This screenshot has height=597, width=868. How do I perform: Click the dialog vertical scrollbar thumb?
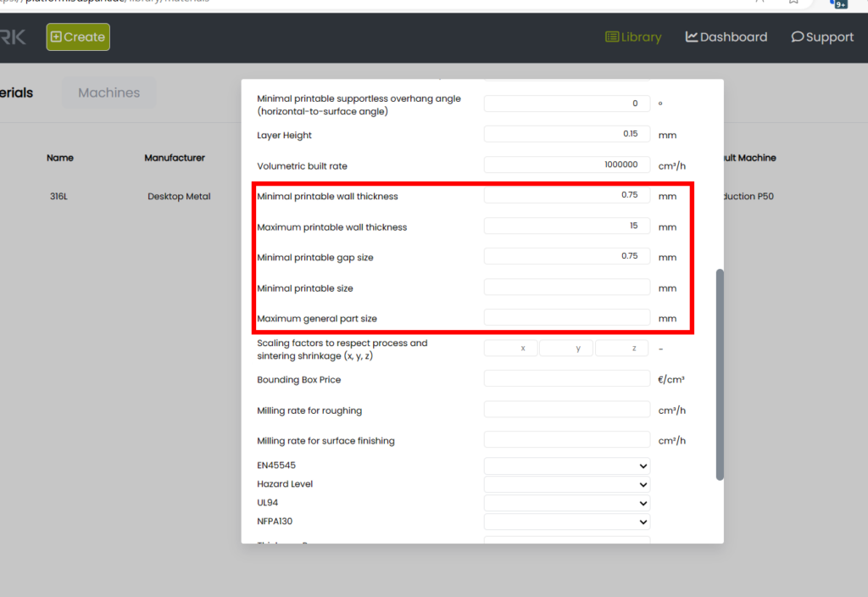pyautogui.click(x=720, y=373)
